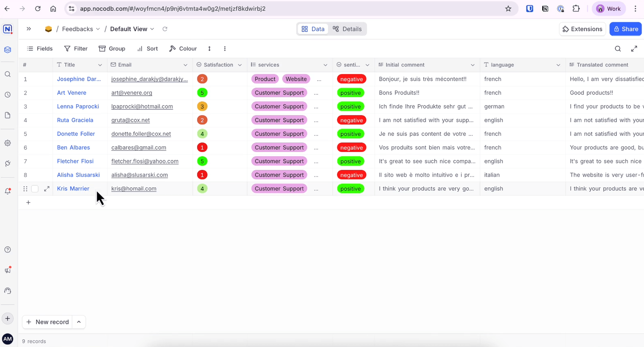Expand the Kris Marrier record icon
644x347 pixels.
point(47,189)
